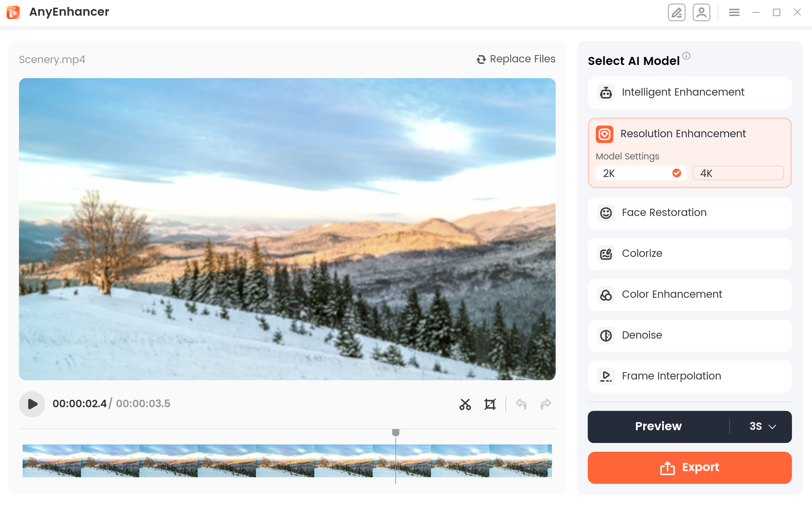Click the undo arrow icon
The width and height of the screenshot is (812, 505).
tap(521, 403)
